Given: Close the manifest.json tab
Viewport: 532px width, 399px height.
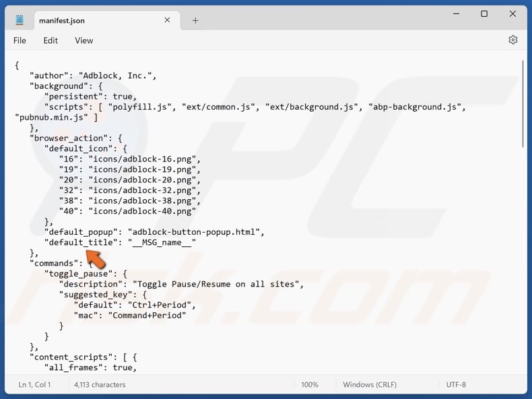Looking at the screenshot, I should [x=167, y=20].
